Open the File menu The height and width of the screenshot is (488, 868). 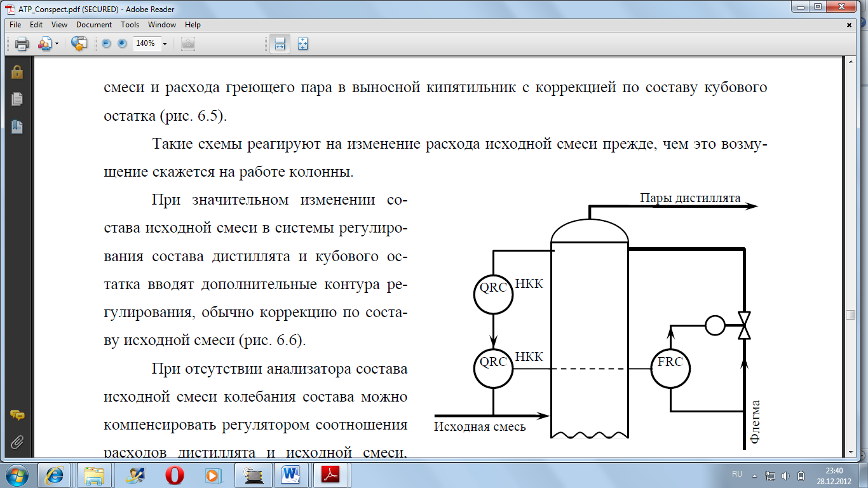15,25
